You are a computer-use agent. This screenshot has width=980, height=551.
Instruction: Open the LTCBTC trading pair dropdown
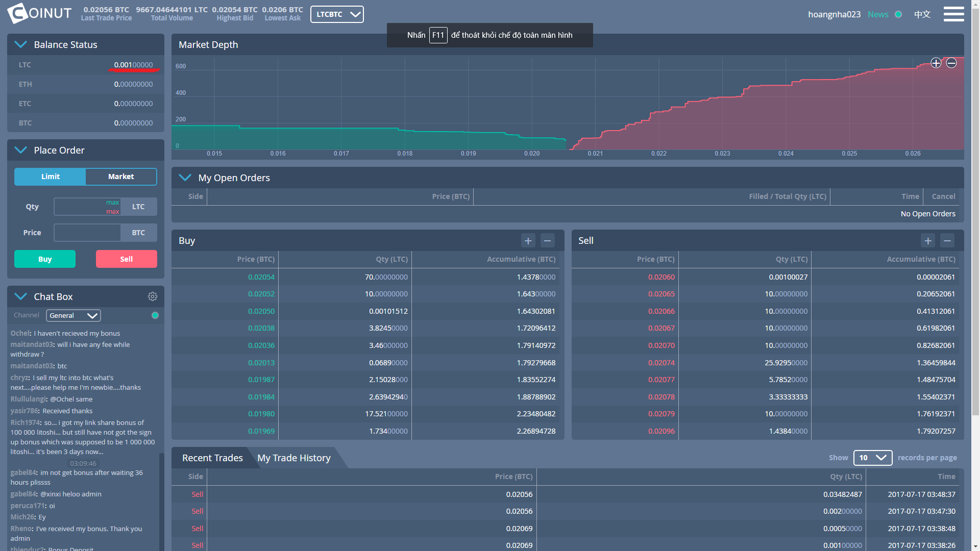tap(337, 14)
